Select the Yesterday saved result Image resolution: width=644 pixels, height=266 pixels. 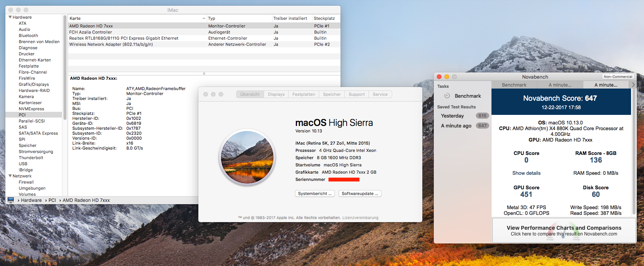click(x=463, y=116)
